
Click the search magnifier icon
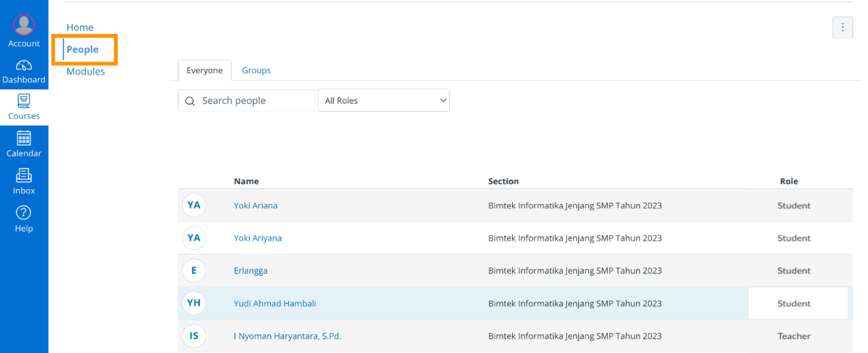click(x=190, y=101)
